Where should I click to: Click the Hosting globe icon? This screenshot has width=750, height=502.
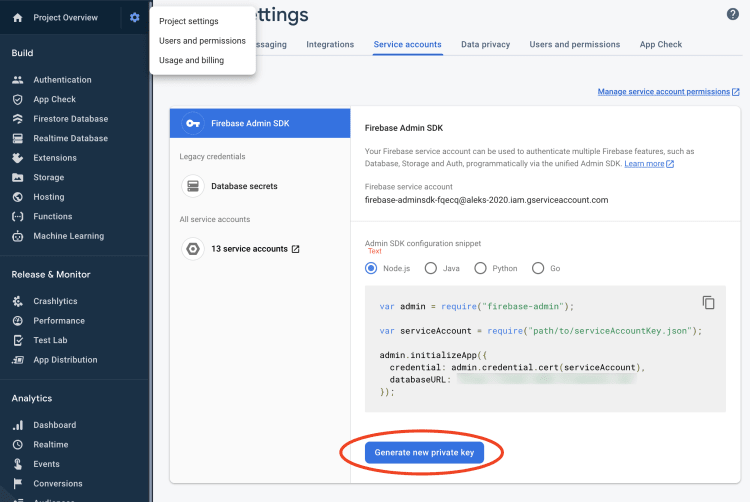pos(18,197)
